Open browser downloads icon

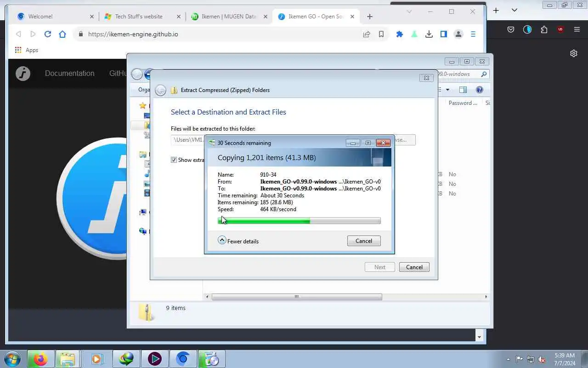(x=429, y=34)
